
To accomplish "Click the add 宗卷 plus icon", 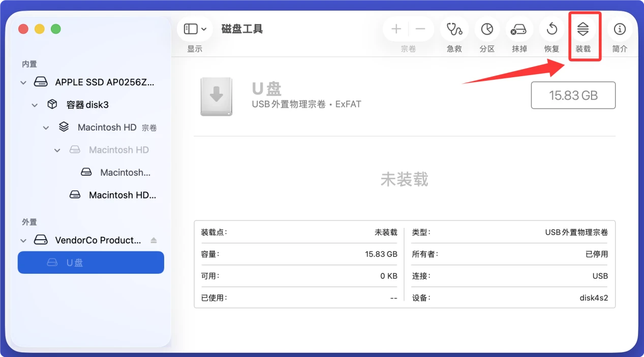I will click(x=395, y=29).
